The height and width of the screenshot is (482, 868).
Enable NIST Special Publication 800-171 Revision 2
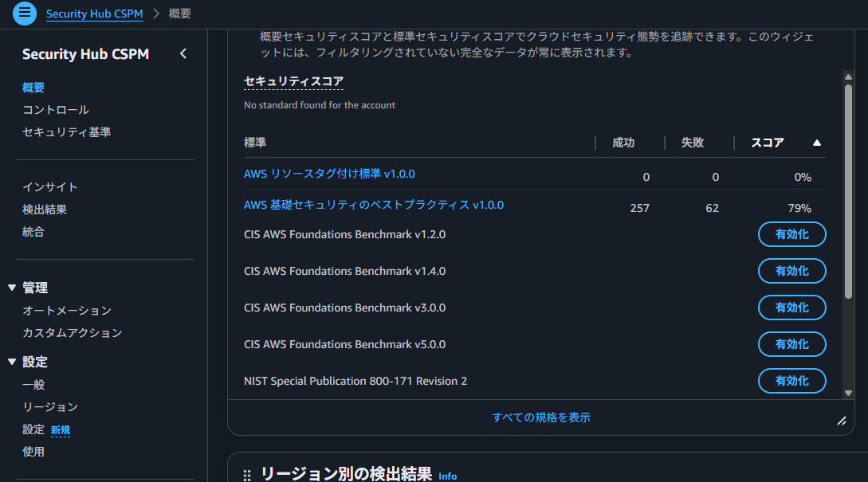click(791, 381)
